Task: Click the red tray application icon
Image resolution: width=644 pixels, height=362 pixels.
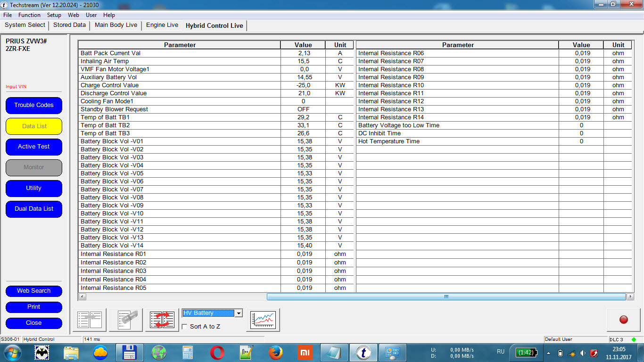Action: 594,353
